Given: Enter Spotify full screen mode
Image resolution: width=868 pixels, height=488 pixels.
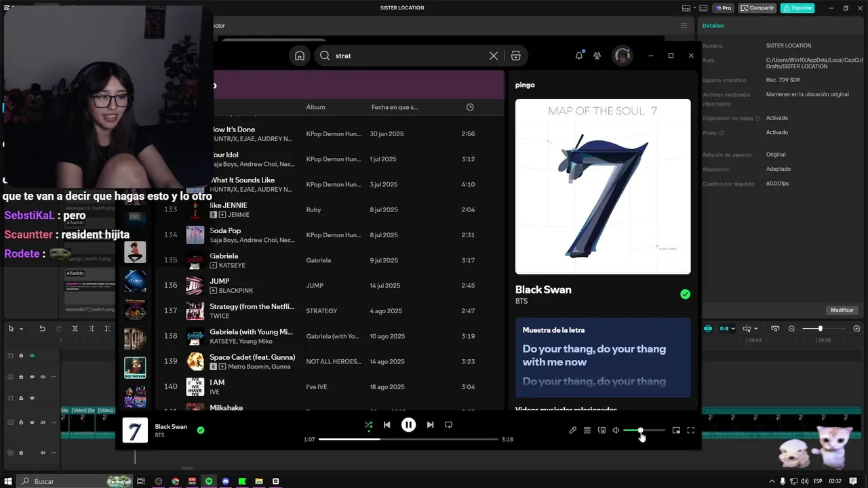Looking at the screenshot, I should (x=691, y=430).
